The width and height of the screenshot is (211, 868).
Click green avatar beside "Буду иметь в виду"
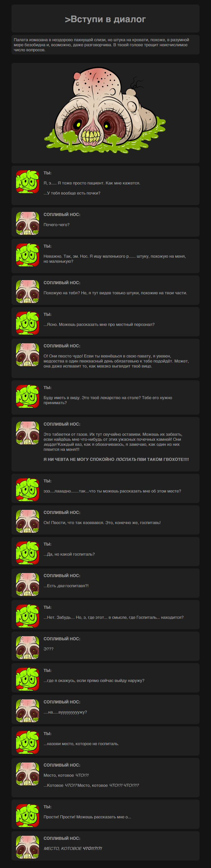click(x=28, y=397)
